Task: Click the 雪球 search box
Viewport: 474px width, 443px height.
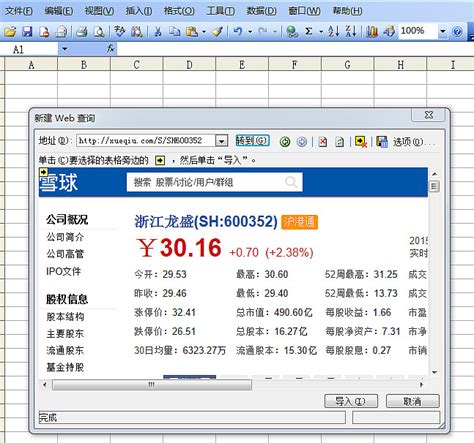Action: [214, 182]
